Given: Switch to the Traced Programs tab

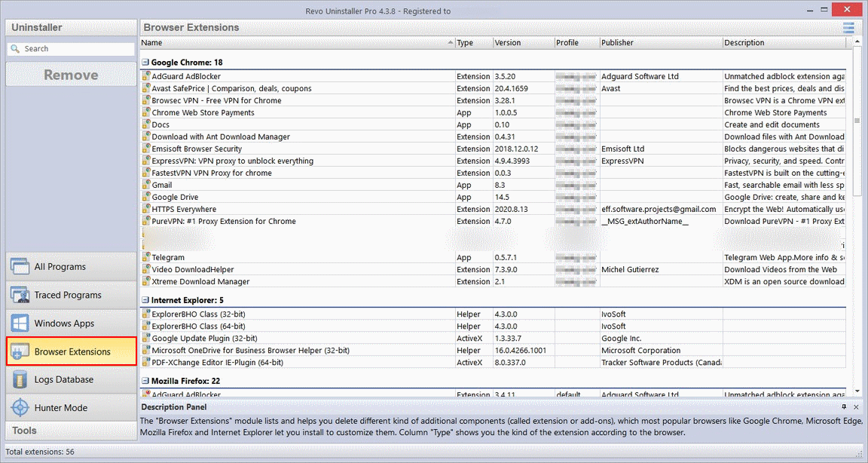Looking at the screenshot, I should coord(72,295).
